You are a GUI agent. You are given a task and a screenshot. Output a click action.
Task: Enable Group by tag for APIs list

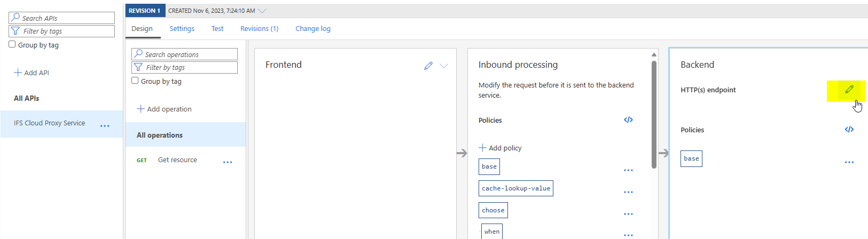[x=12, y=45]
